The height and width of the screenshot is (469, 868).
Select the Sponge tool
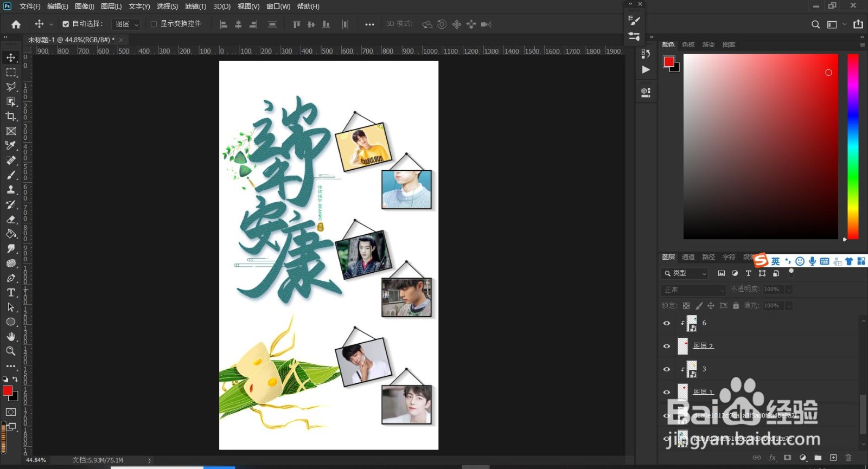(11, 263)
